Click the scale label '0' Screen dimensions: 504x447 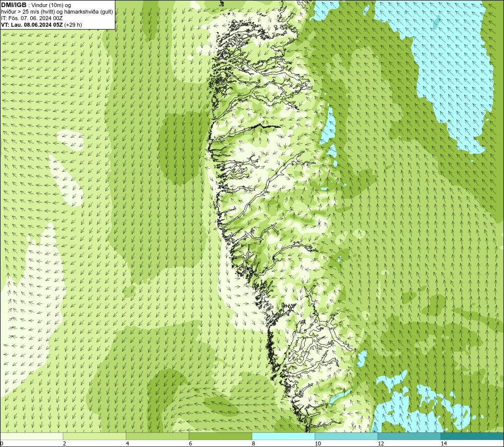point(2,443)
